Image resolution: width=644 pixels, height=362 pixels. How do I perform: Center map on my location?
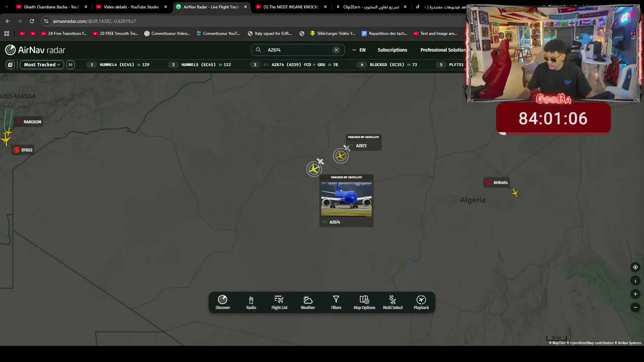pos(635,267)
